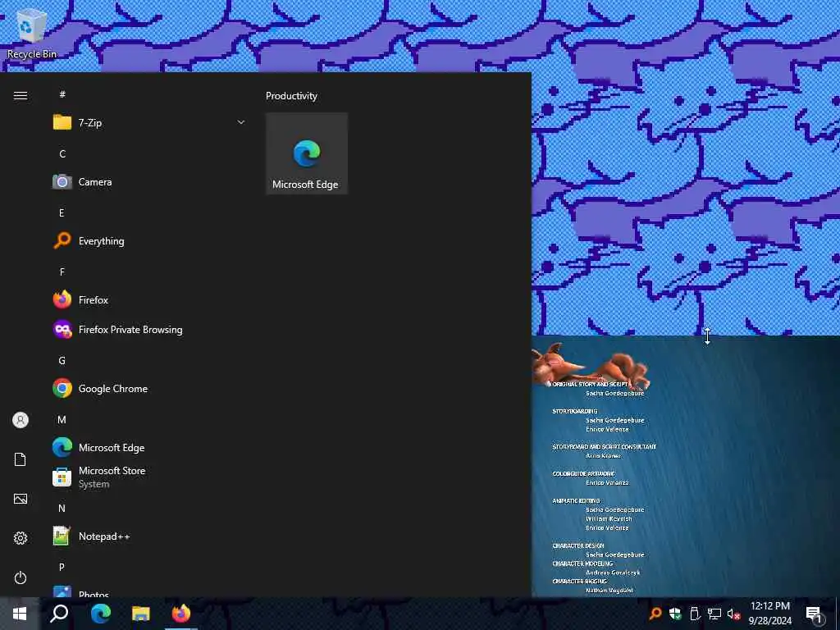Open Settings gear in Start sidebar
Screen dimensions: 840x630
click(x=21, y=538)
